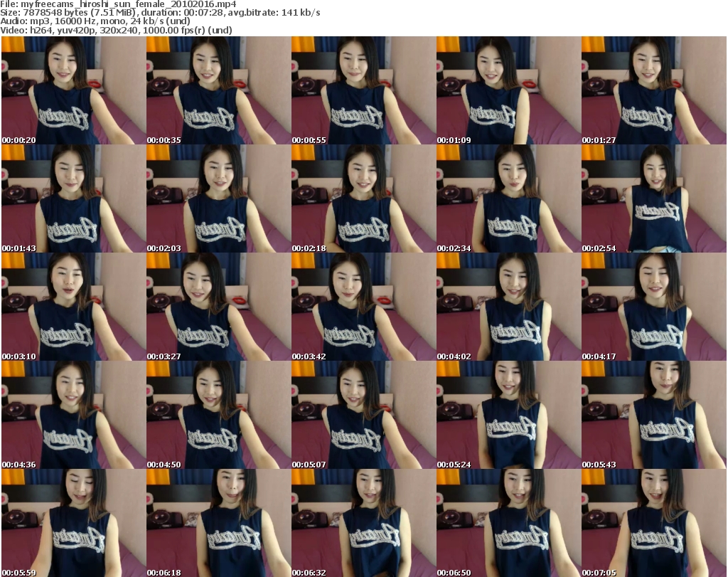The image size is (728, 577).
Task: Click the 'Audio: mp3, 16000 Hz' line
Action: click(x=95, y=21)
